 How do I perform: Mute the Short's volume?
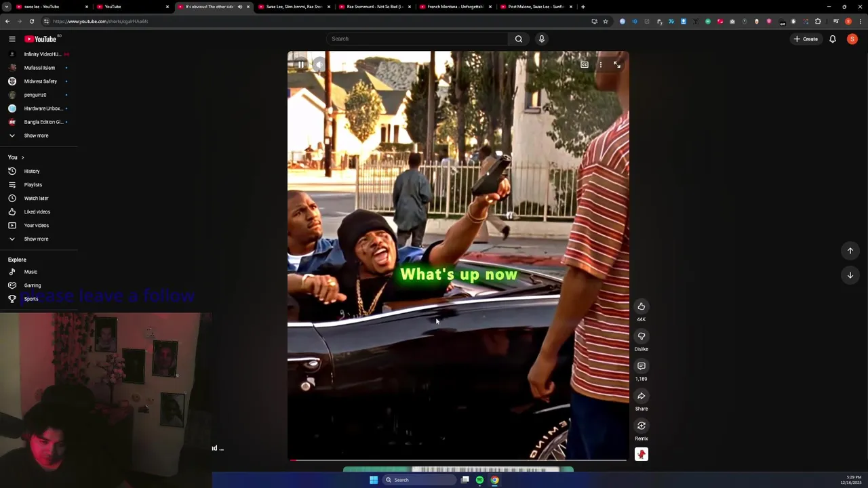[x=319, y=65]
